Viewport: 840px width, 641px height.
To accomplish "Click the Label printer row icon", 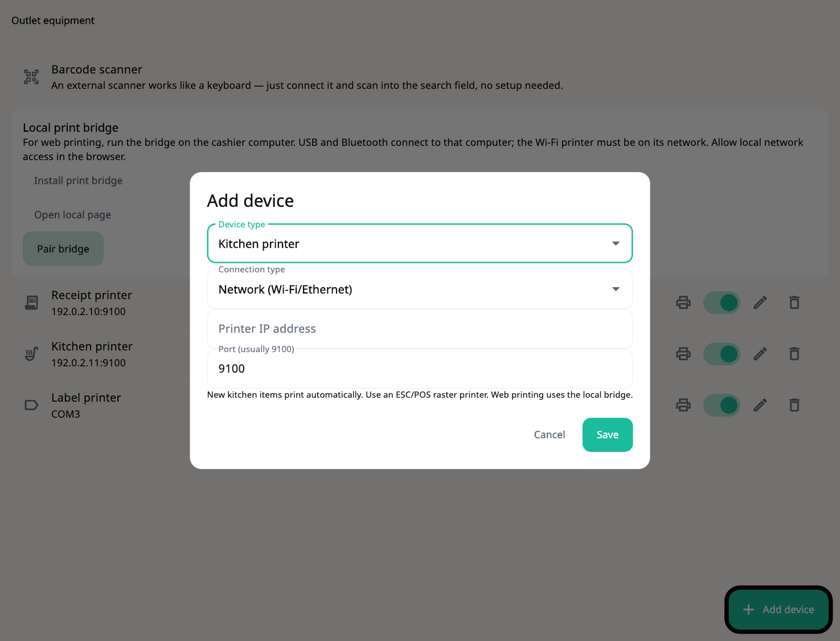I will [x=31, y=405].
